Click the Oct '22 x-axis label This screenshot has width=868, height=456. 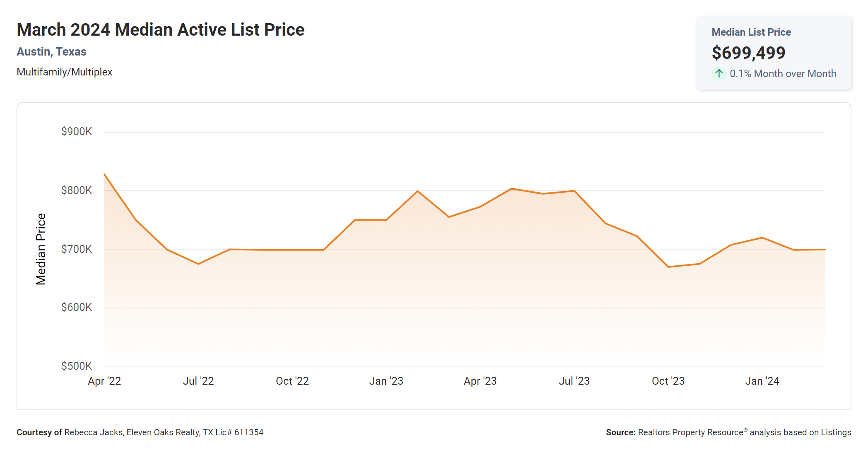pos(292,381)
